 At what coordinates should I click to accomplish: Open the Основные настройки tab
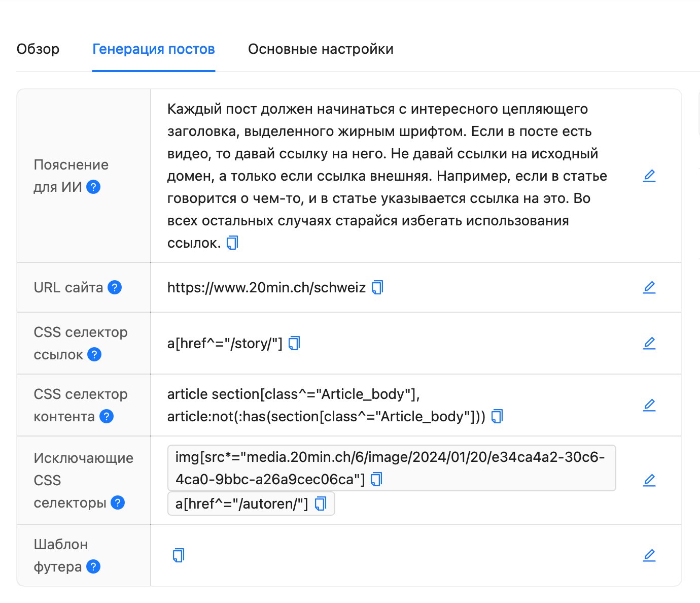(321, 49)
